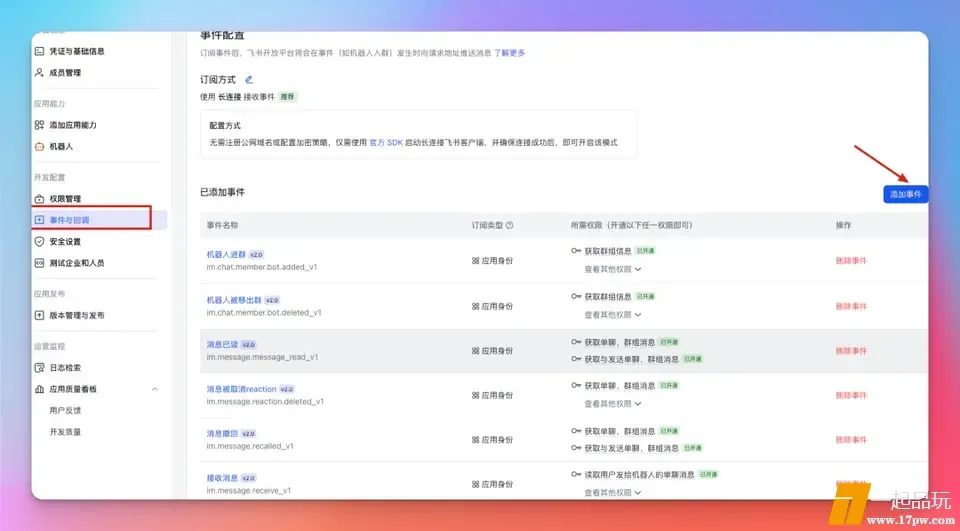This screenshot has width=960, height=531.
Task: Expand 查看其他权限 for 接收消息
Action: tap(613, 492)
